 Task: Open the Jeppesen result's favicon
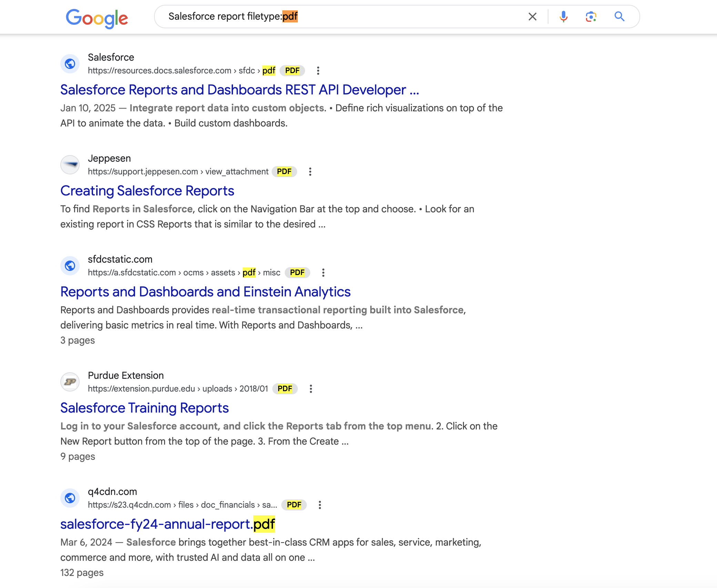point(70,165)
